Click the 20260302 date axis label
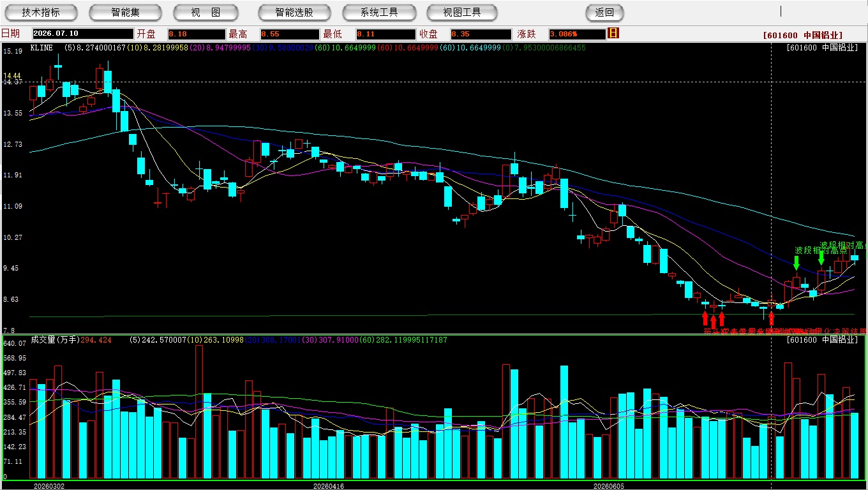 [x=49, y=486]
